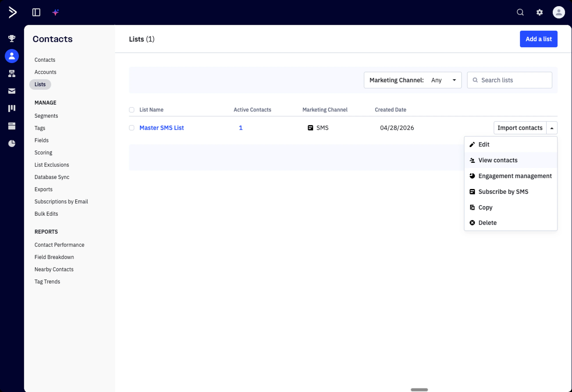Click the Marketing Channel column header

click(x=325, y=110)
